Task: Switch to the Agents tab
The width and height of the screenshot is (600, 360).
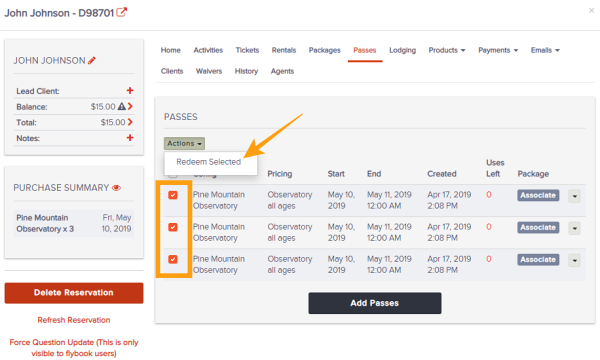Action: tap(282, 71)
